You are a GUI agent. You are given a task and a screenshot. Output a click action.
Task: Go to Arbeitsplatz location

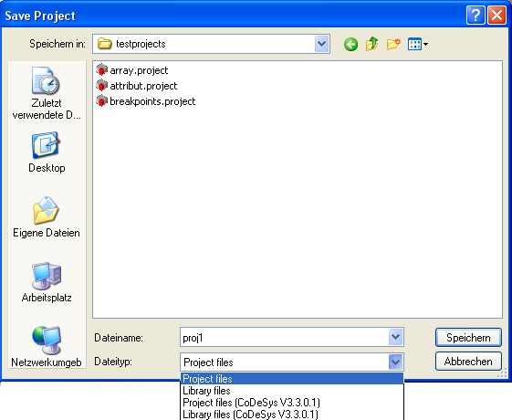pos(47,282)
